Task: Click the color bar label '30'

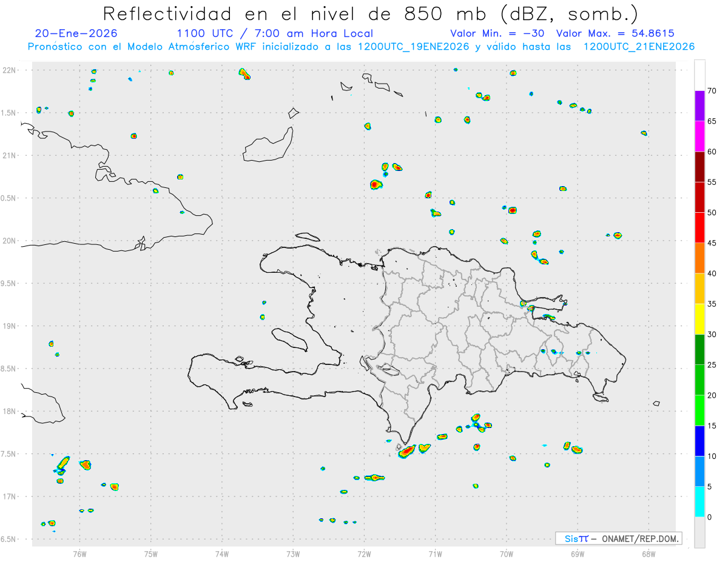Action: click(x=712, y=335)
